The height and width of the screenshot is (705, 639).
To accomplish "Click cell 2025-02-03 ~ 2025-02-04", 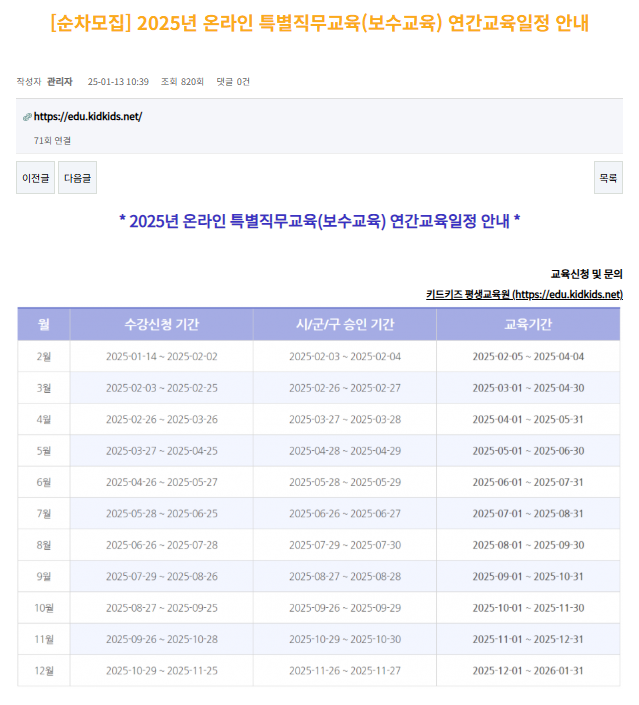I will (x=345, y=357).
